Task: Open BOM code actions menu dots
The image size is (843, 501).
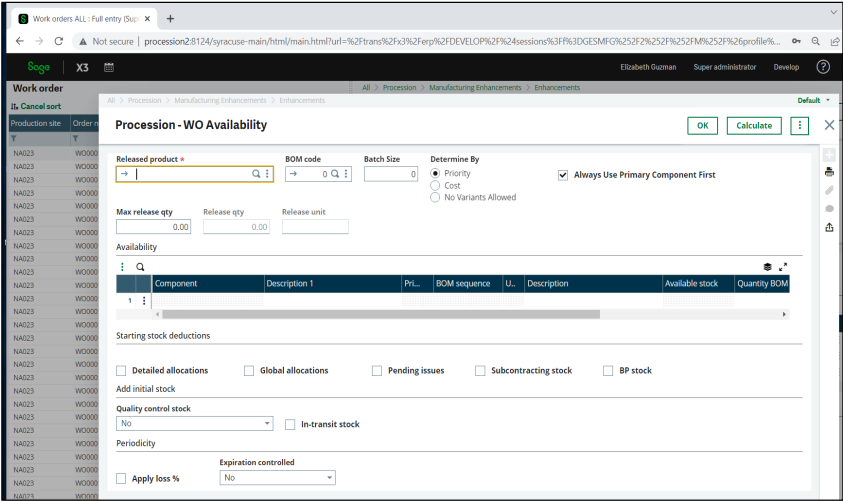Action: tap(346, 174)
